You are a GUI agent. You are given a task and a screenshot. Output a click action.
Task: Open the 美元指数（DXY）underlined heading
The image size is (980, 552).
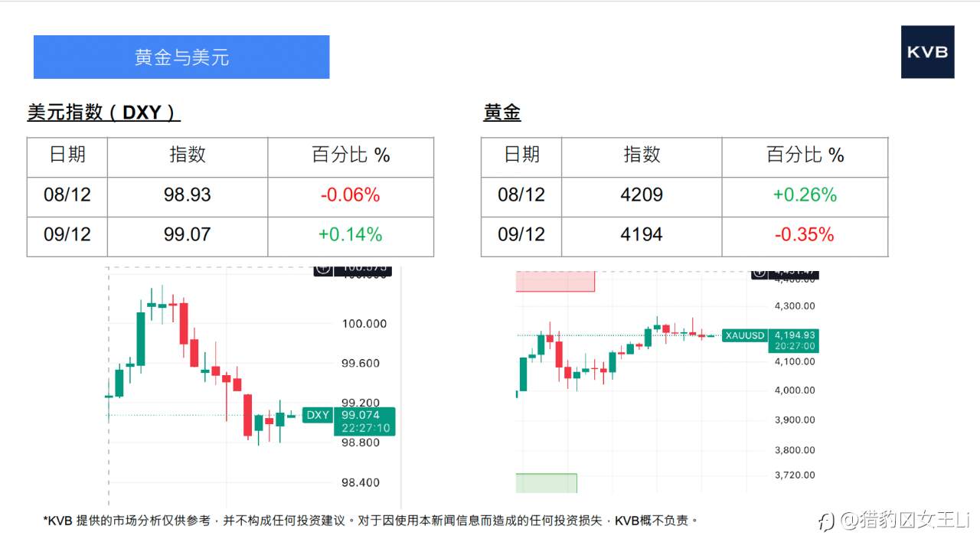(103, 113)
